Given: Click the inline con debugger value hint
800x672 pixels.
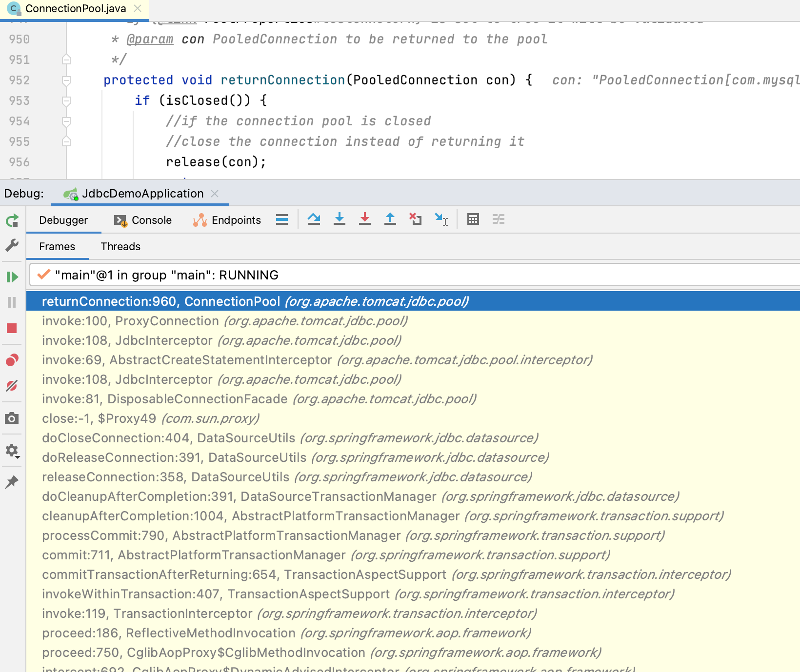Looking at the screenshot, I should [x=676, y=80].
